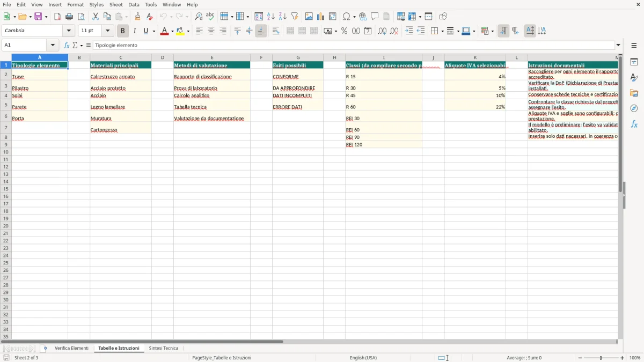This screenshot has width=644, height=362.
Task: Insert a comment
Action: [375, 17]
